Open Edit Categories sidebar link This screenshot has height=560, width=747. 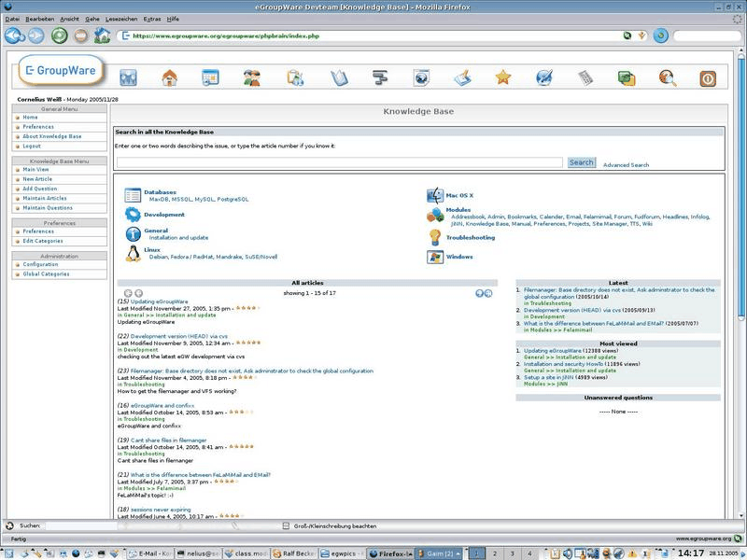(x=43, y=241)
